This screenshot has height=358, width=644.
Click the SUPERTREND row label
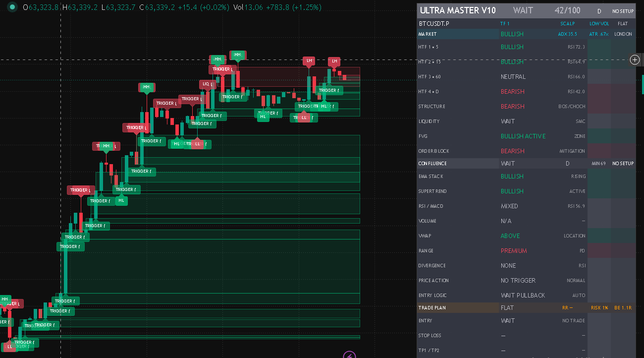coord(432,191)
